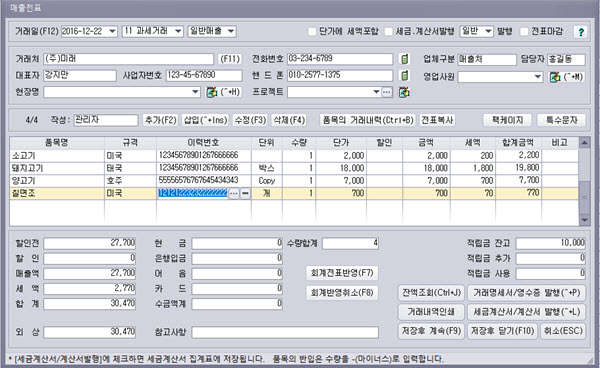
Task: Click the 팩케이지 button
Action: click(507, 120)
